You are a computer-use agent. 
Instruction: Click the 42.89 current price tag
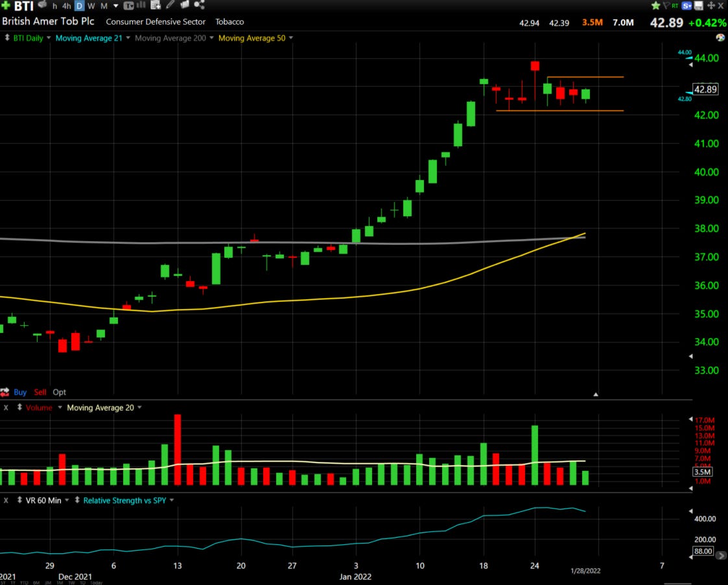(705, 89)
